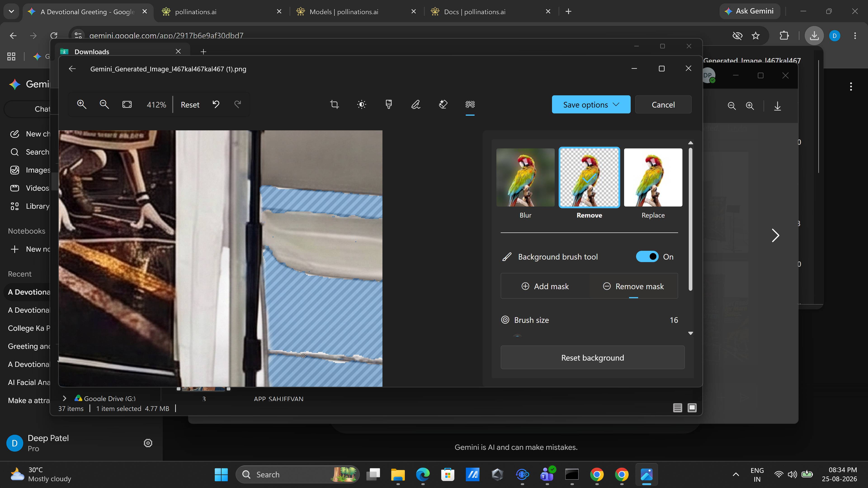Switch to the Models | pollinations.ai tab
868x488 pixels.
[x=344, y=12]
